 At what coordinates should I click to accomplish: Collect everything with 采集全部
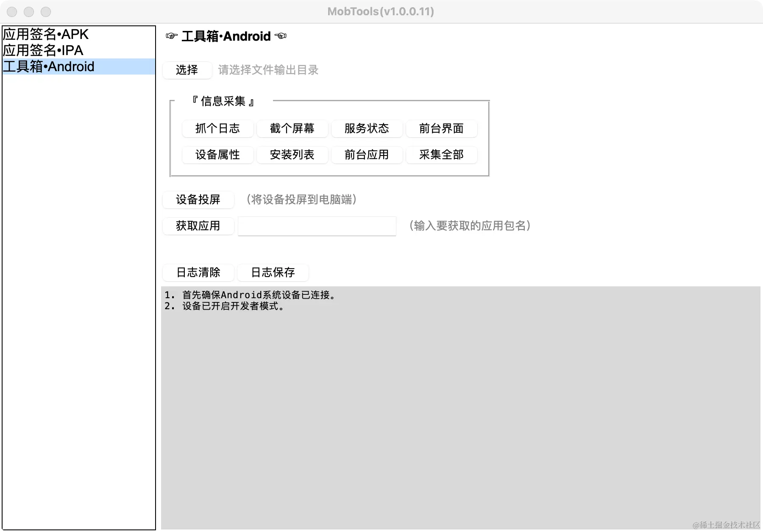click(441, 155)
